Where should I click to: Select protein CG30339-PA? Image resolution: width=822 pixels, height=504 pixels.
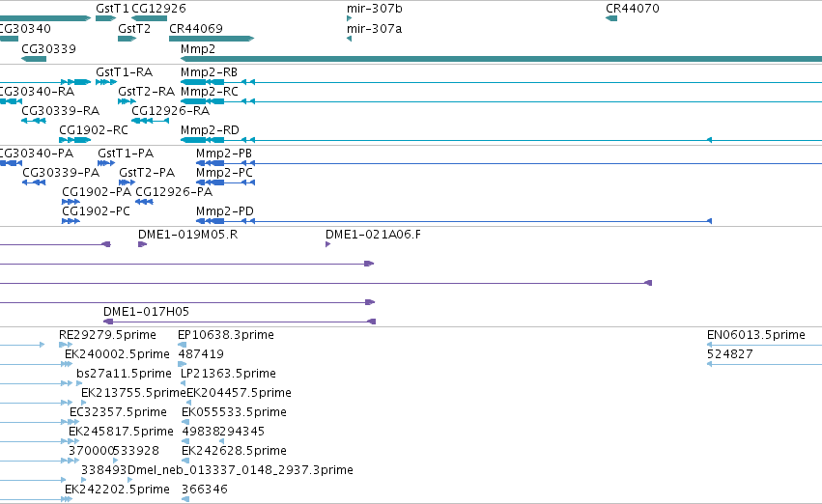(34, 182)
